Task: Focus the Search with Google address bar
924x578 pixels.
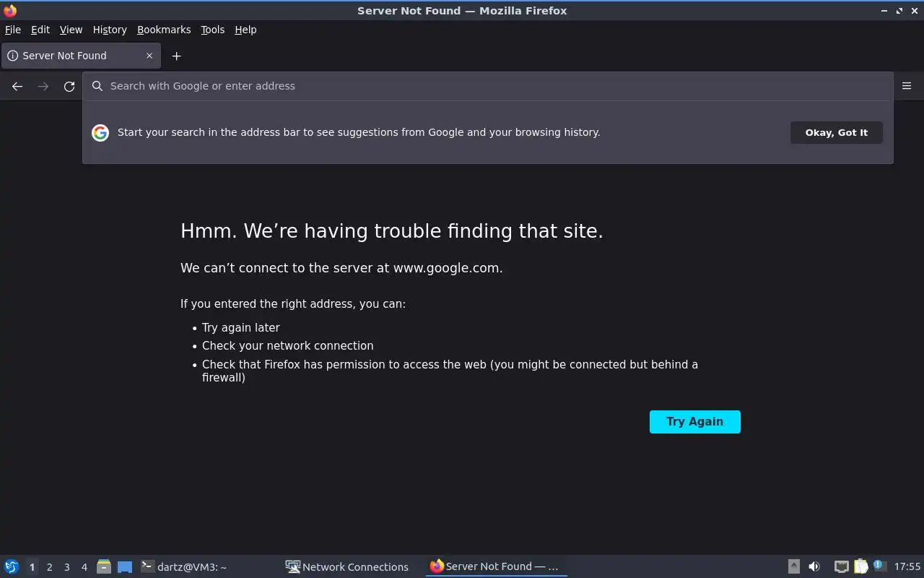Action: [x=488, y=86]
